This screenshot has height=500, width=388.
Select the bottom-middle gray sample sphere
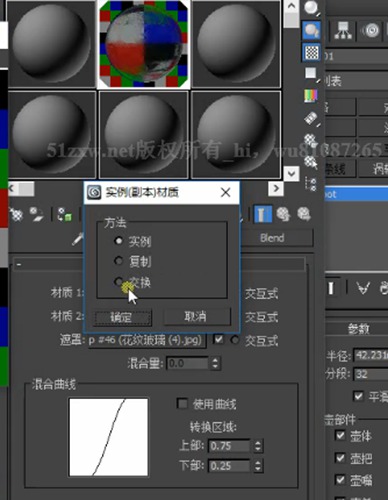coord(144,134)
